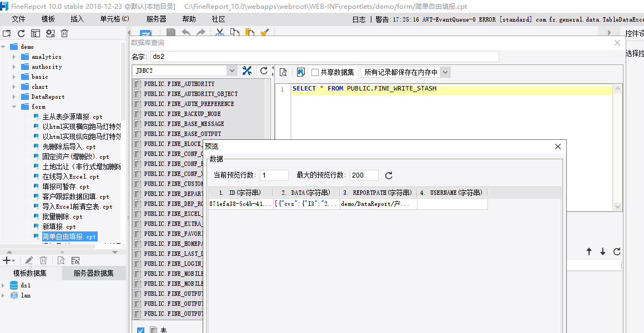Image resolution: width=644 pixels, height=333 pixels.
Task: Click the REPORTPATH(字符串) column header
Action: (378, 193)
